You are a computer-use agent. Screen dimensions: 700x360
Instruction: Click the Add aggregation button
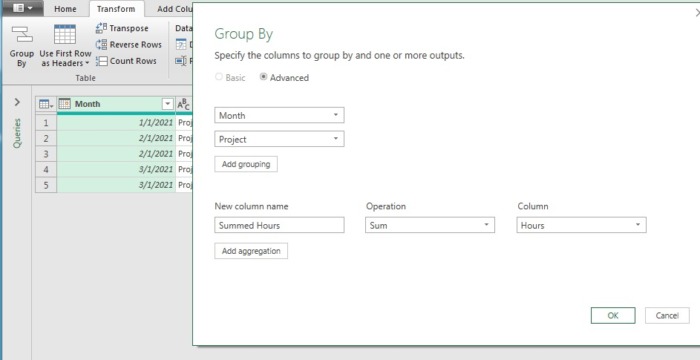click(x=251, y=251)
